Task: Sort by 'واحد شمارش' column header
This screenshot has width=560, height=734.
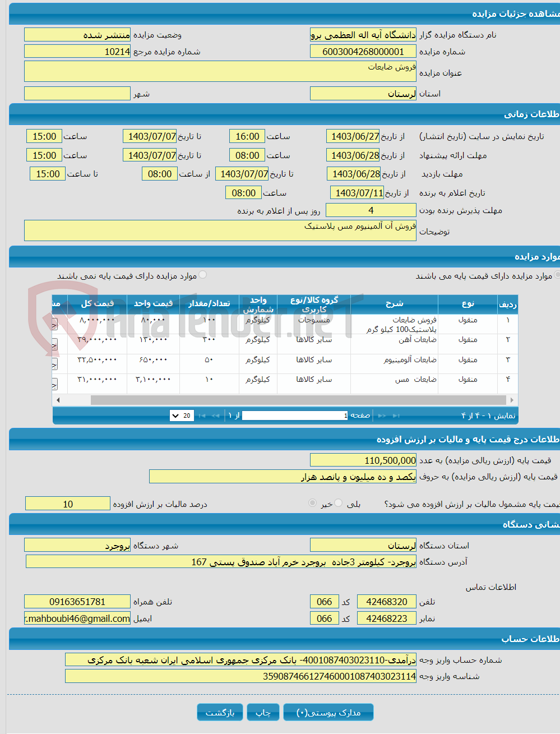Action: pyautogui.click(x=258, y=304)
